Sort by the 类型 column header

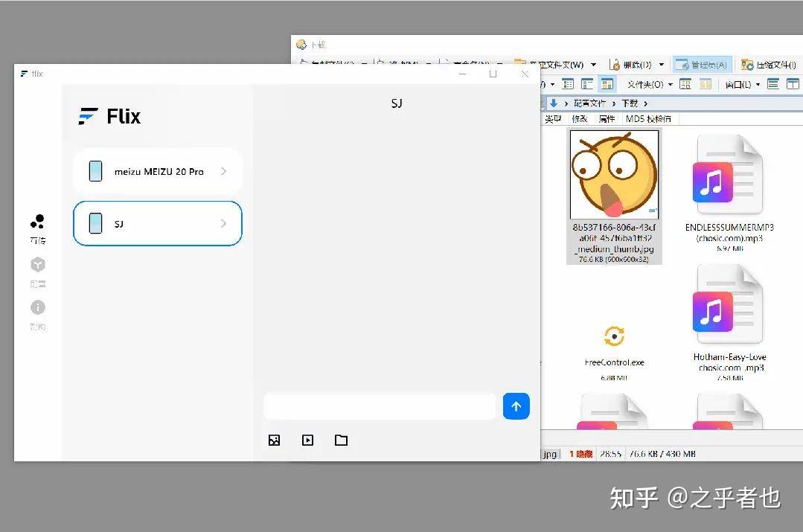click(x=553, y=119)
